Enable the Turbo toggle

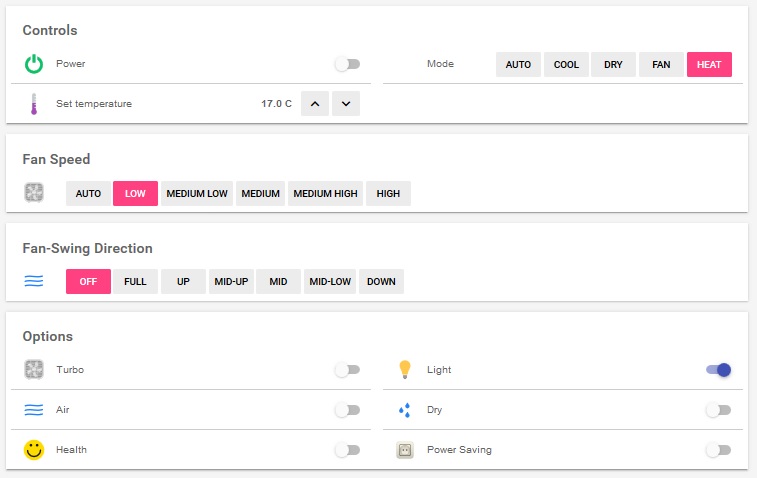point(347,370)
